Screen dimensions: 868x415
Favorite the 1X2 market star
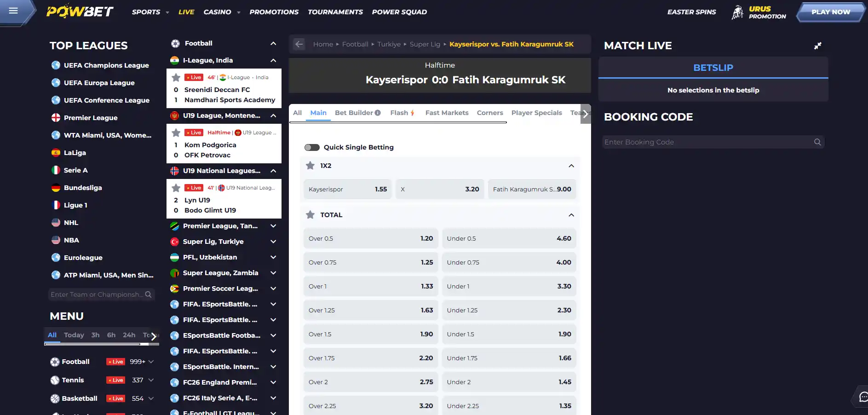coord(310,166)
